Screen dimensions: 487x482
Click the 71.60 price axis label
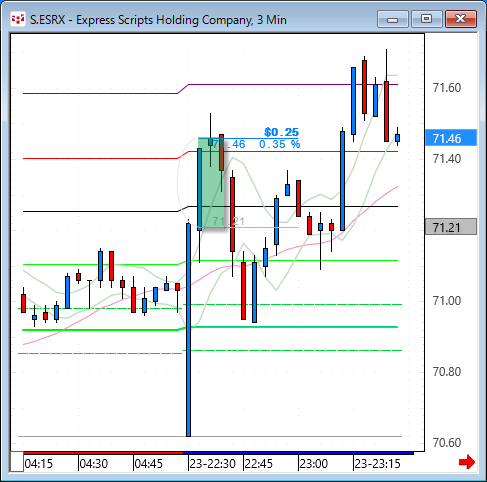[447, 88]
